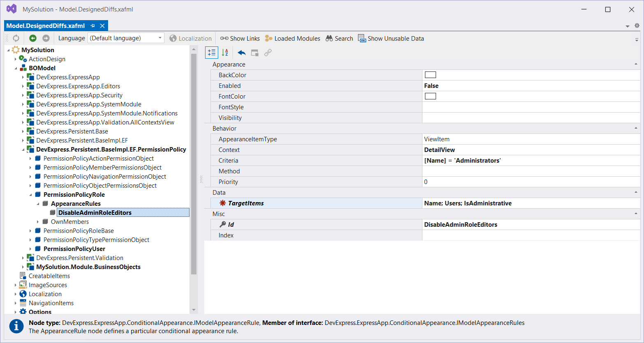Viewport: 644px width, 343px height.
Task: Click the Property Pages icon
Action: click(255, 53)
